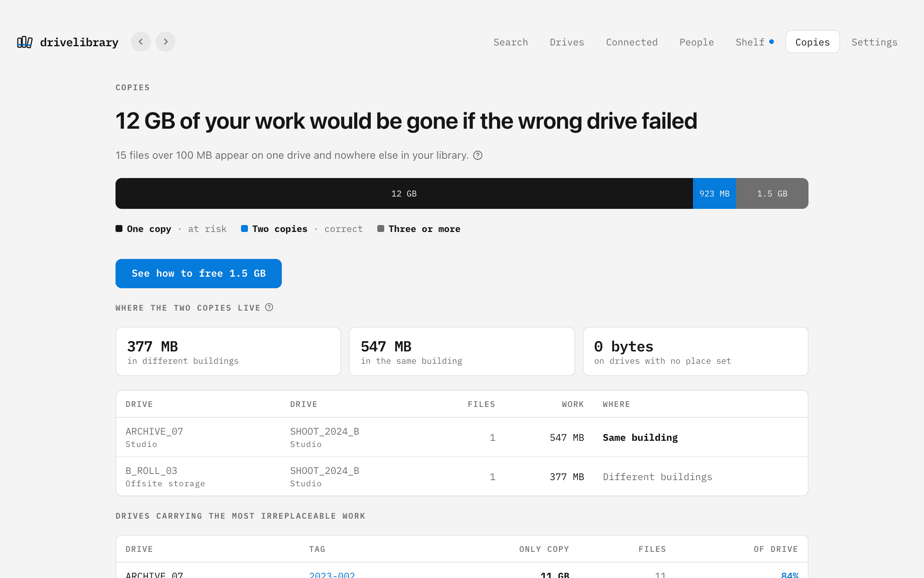Image resolution: width=924 pixels, height=578 pixels.
Task: Click the drivelibrary brand name
Action: point(79,42)
